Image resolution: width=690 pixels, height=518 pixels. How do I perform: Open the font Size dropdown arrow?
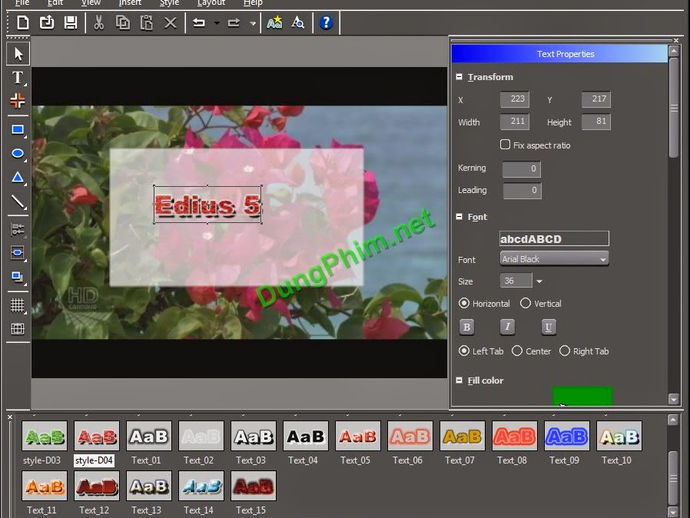point(539,281)
